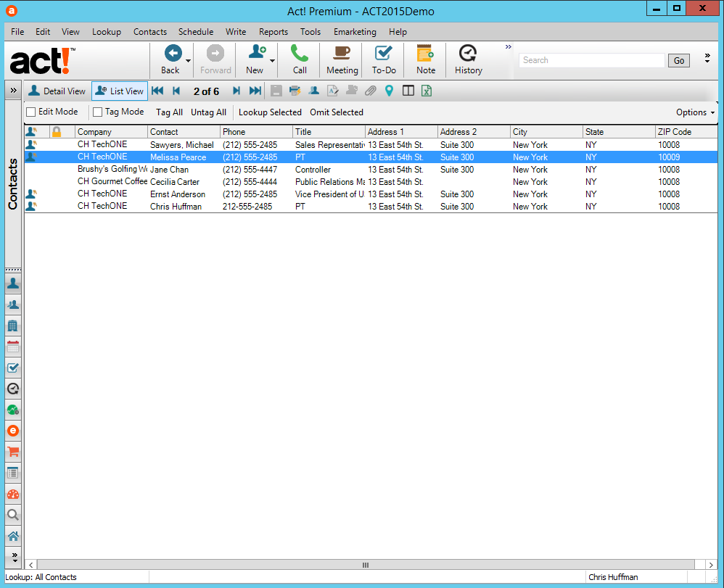
Task: Open Dashboard gauge icon in sidebar
Action: (13, 494)
